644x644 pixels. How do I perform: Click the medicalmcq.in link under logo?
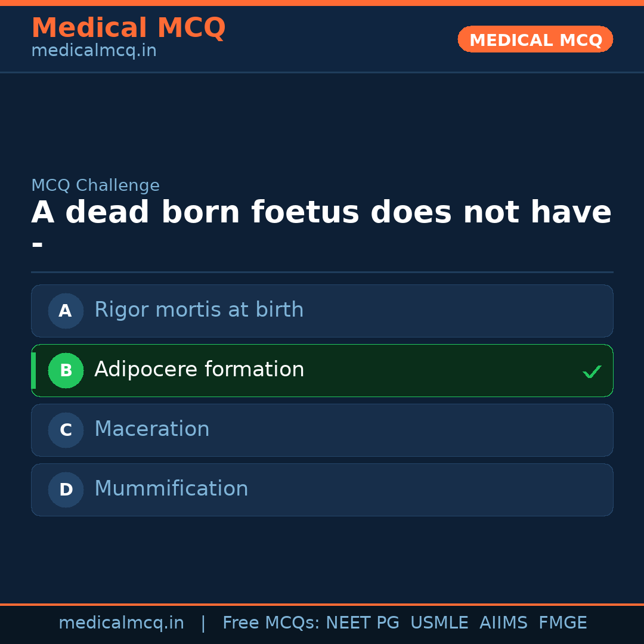pos(93,50)
